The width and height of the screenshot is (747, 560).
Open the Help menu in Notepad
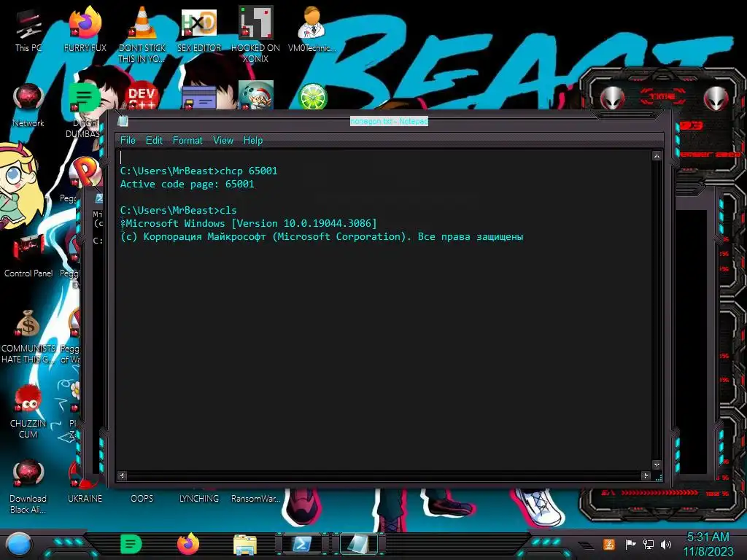(x=253, y=141)
